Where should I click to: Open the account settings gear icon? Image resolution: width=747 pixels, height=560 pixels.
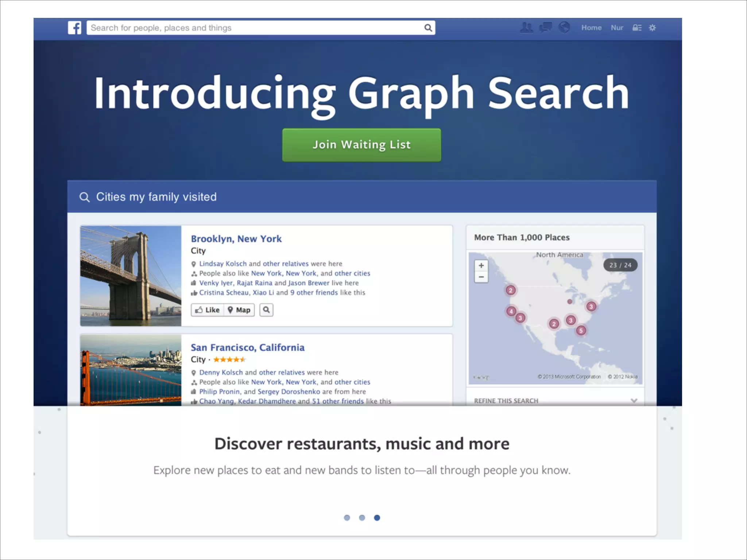(x=653, y=28)
